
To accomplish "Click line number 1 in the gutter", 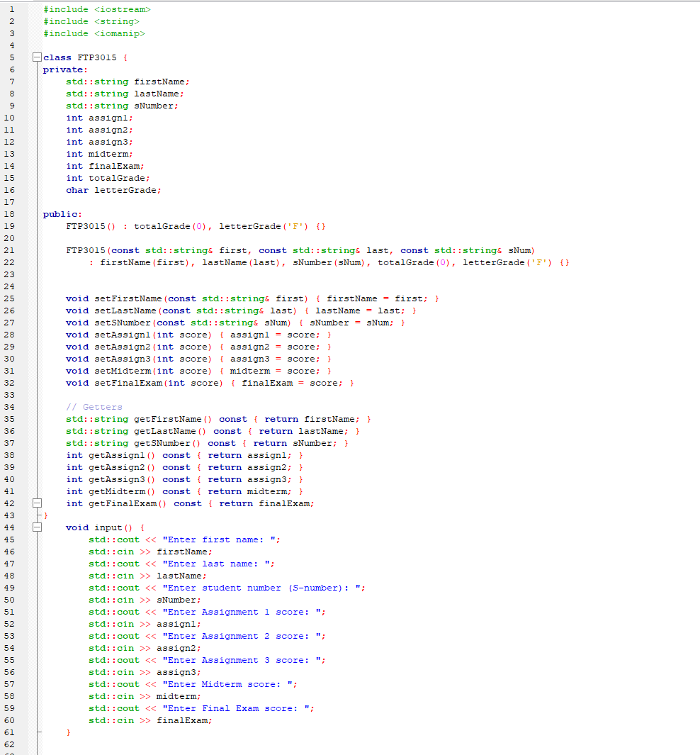I will (x=11, y=9).
